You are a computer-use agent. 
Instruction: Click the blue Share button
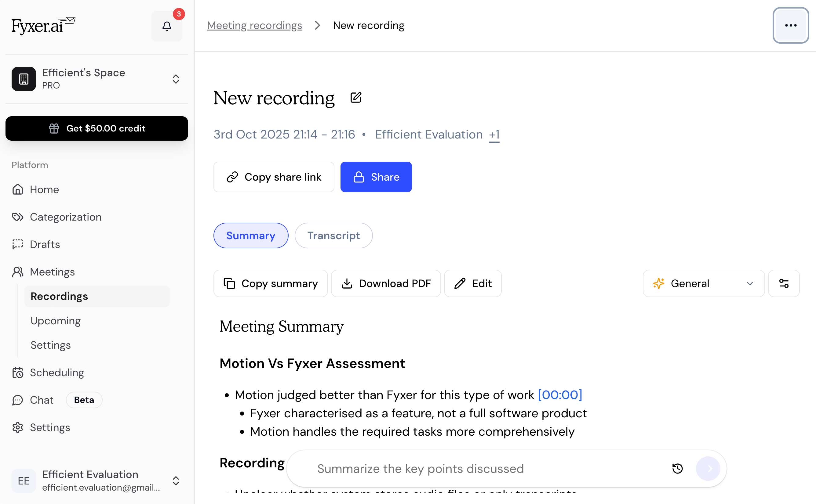[x=376, y=177]
